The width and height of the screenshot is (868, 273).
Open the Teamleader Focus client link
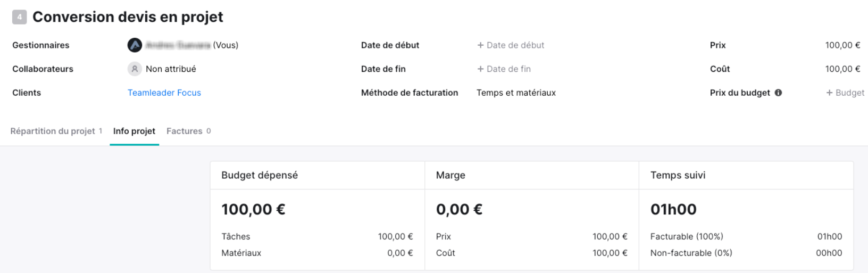coord(164,93)
